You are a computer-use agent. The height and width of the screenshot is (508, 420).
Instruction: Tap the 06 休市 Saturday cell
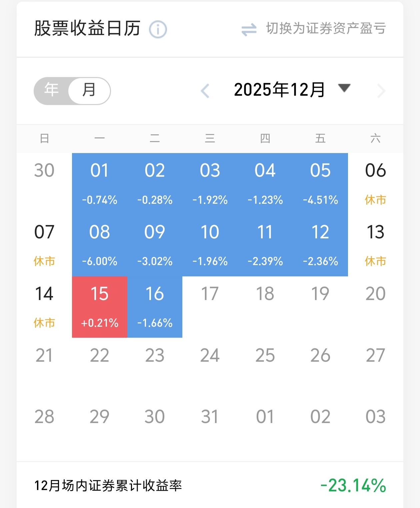point(375,184)
